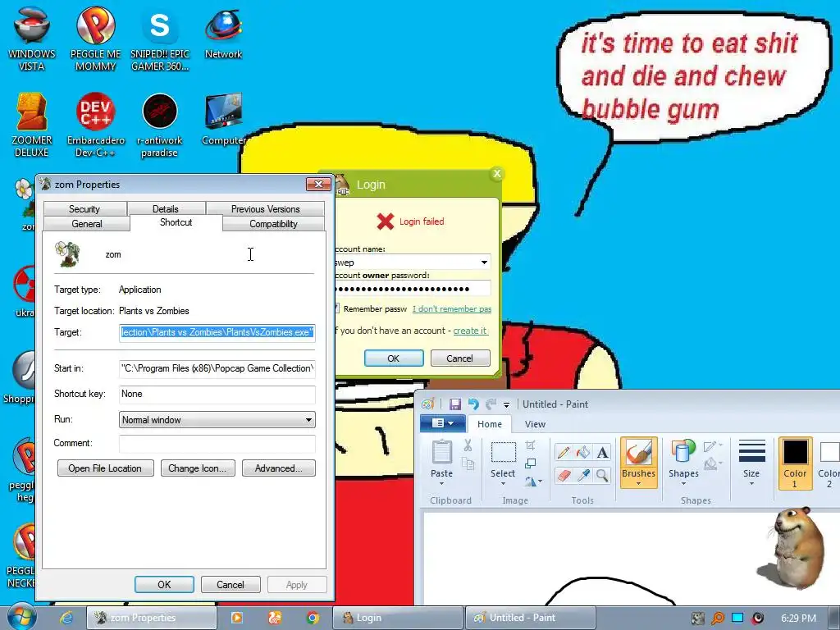Open the Run dropdown showing Normal window

(x=217, y=419)
